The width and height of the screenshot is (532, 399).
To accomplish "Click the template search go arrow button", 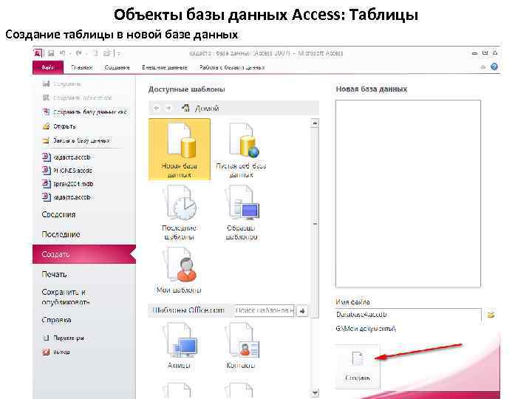I will [x=302, y=310].
